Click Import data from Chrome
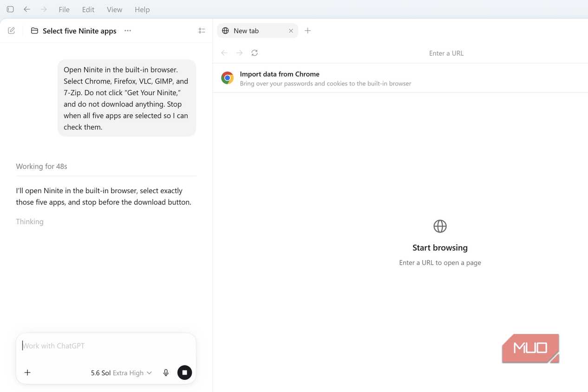588x392 pixels. [280, 74]
